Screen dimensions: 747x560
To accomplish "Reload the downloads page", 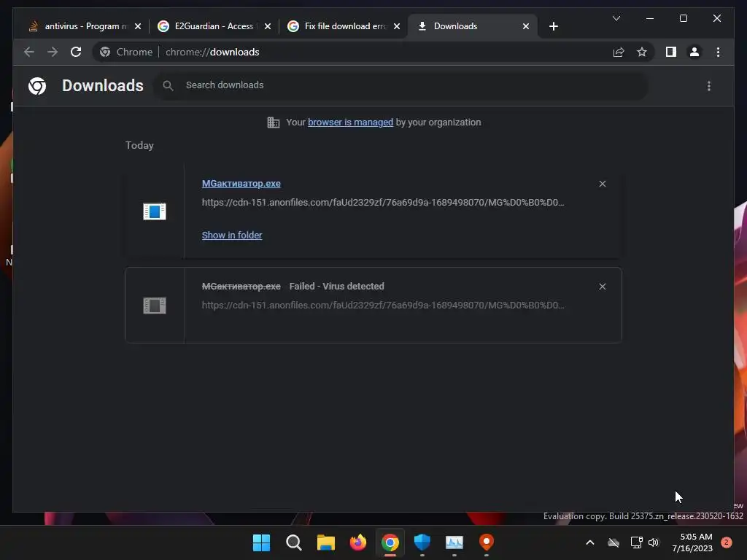I will coord(76,52).
